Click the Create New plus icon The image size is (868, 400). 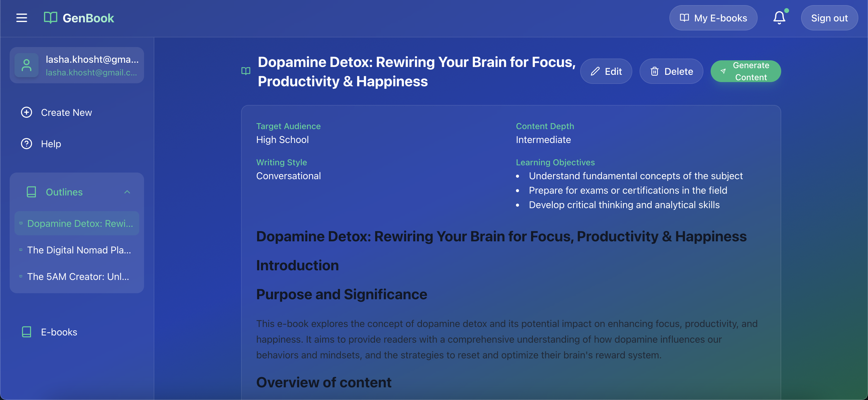coord(27,112)
